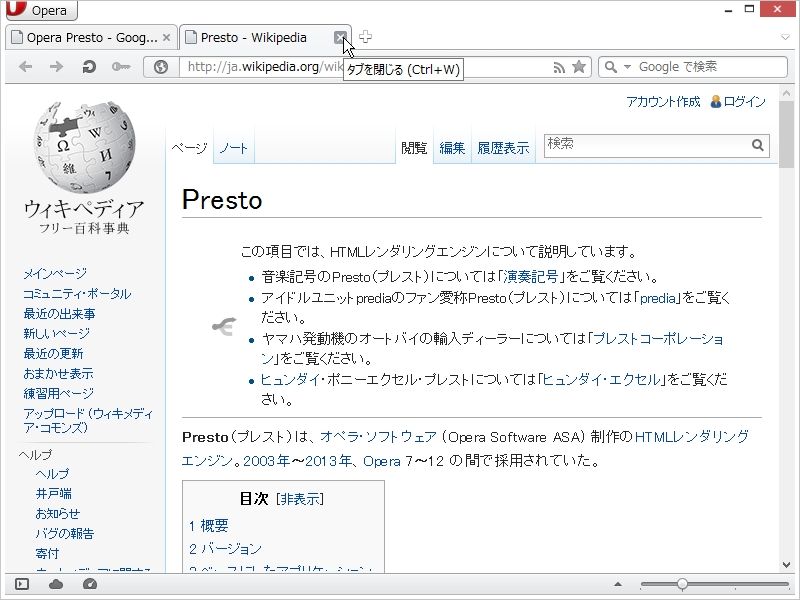Follow the predia link
This screenshot has width=800, height=600.
pos(658,298)
